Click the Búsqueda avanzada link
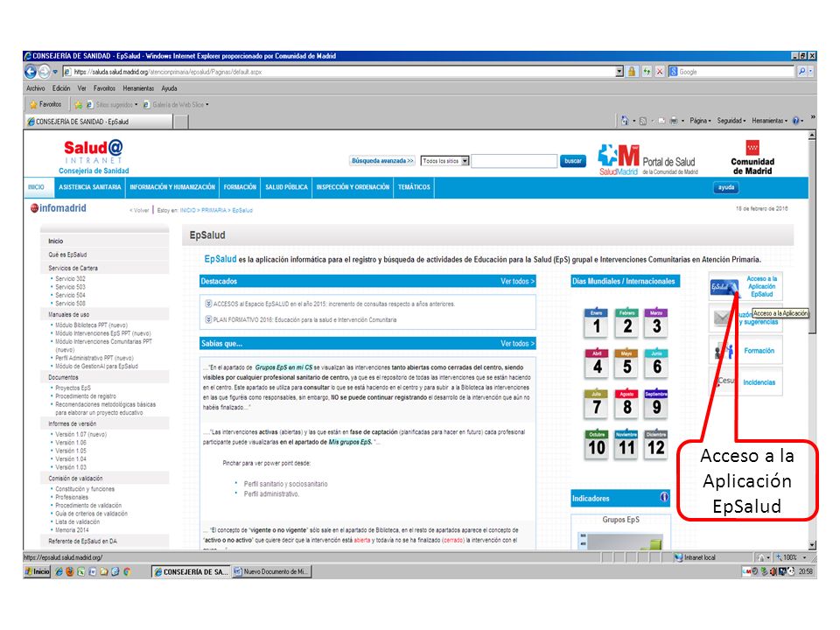 pyautogui.click(x=382, y=161)
